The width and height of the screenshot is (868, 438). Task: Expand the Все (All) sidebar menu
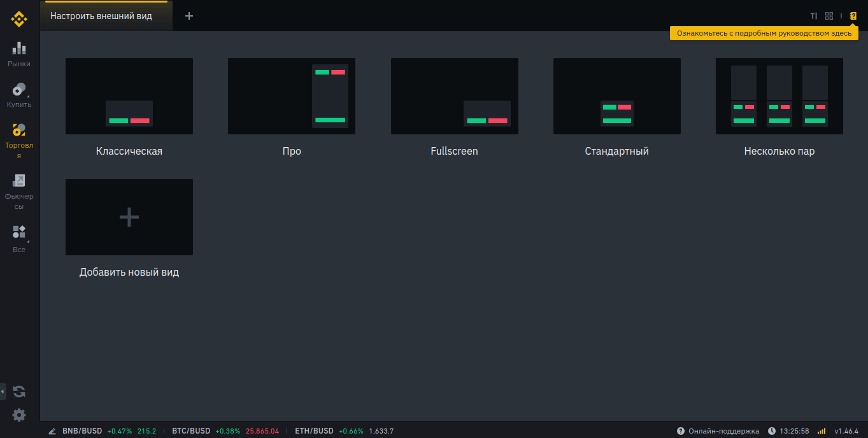coord(19,238)
